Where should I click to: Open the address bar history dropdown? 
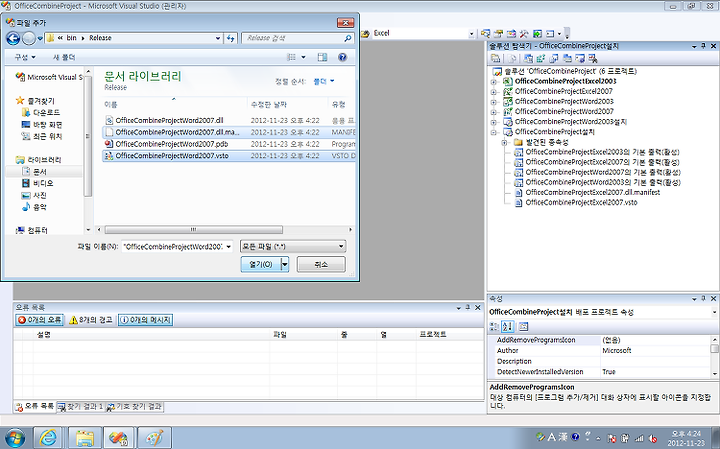(218, 39)
